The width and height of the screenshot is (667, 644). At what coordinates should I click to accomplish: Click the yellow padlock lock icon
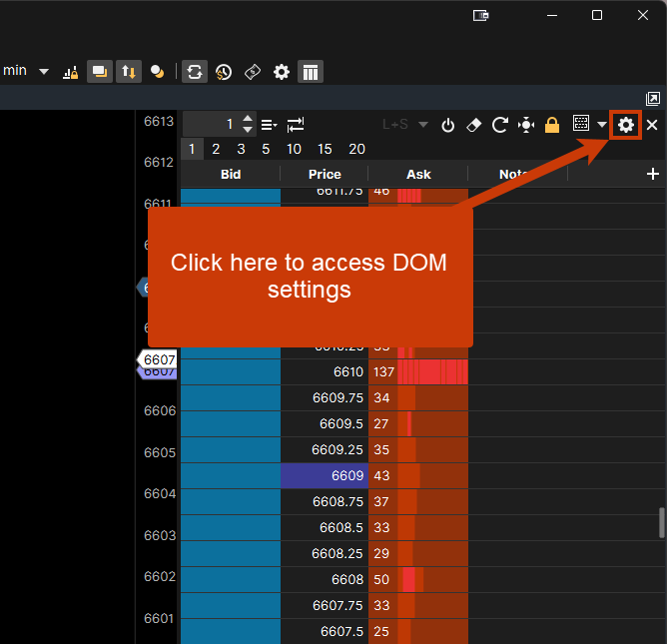[552, 125]
